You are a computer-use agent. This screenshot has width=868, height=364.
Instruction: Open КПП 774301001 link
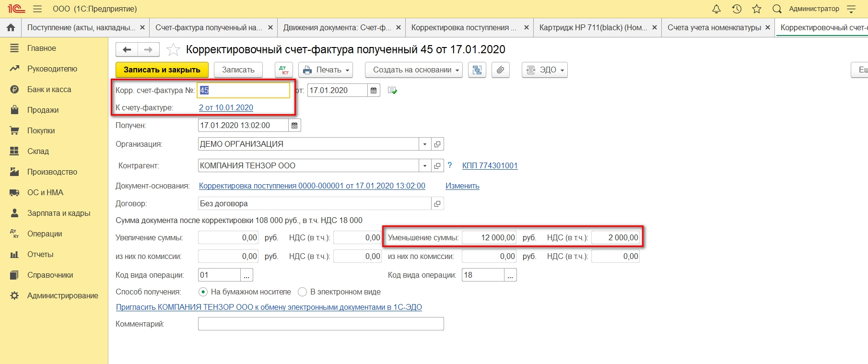pyautogui.click(x=490, y=165)
